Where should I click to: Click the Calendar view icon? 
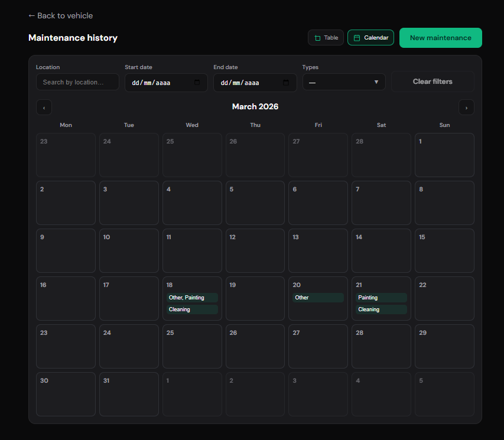tap(356, 38)
